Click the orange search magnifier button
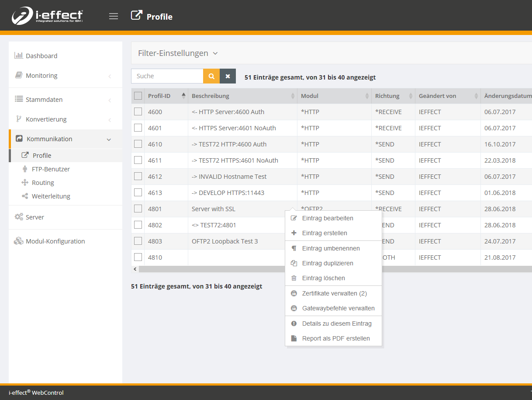 211,76
